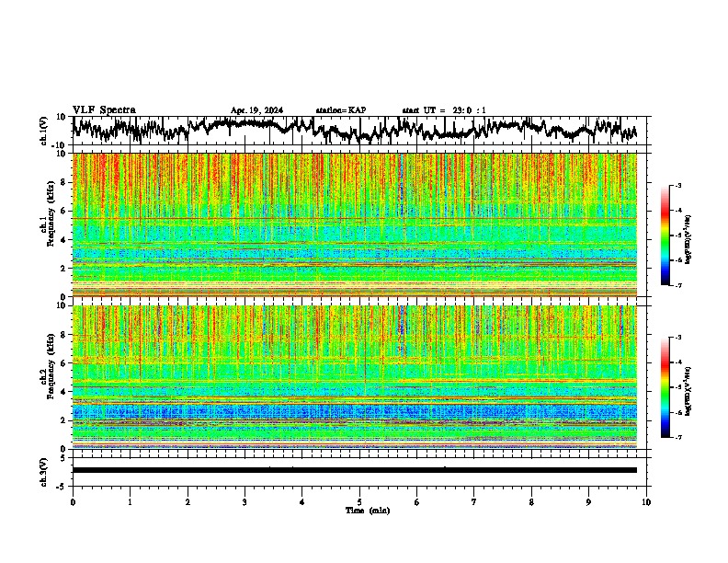
Task: Click the "-10" tick on ch.1(V) axis
Action: [x=59, y=145]
